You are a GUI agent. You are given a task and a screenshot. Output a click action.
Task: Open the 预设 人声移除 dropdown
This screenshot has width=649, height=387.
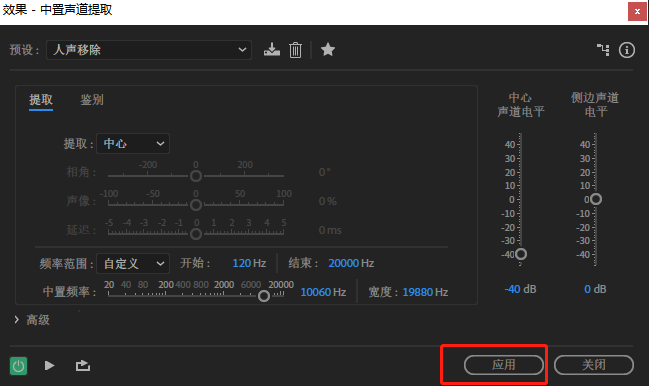(x=149, y=50)
